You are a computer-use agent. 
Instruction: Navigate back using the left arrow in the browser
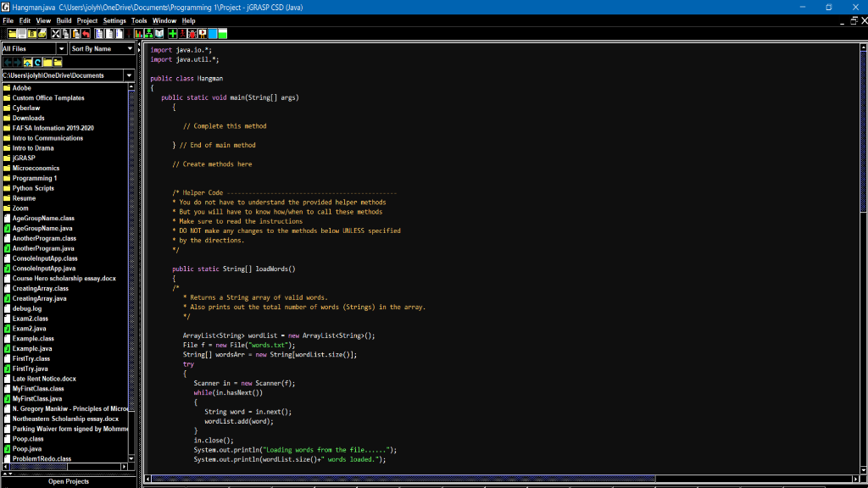(7, 61)
